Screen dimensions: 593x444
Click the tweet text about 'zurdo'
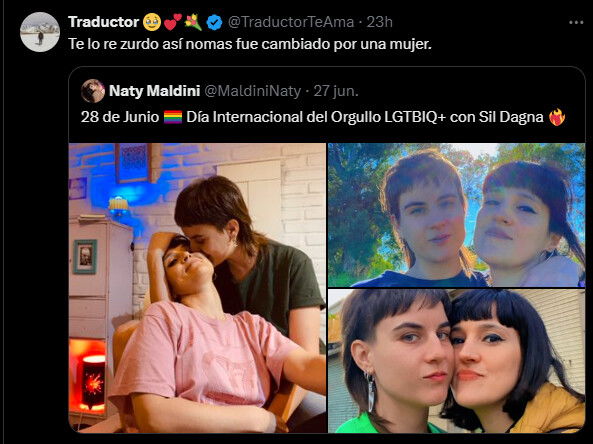[x=250, y=45]
